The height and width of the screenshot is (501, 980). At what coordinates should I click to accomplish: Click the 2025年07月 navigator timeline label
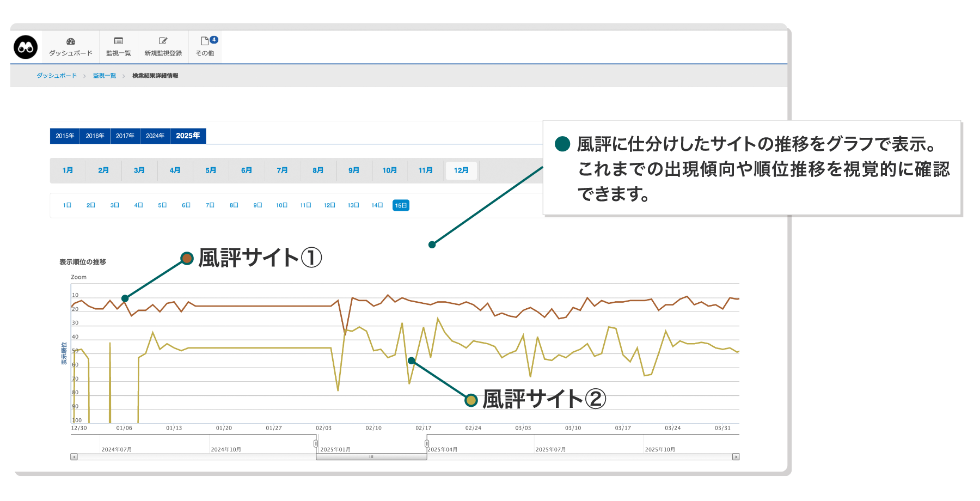[x=550, y=450]
